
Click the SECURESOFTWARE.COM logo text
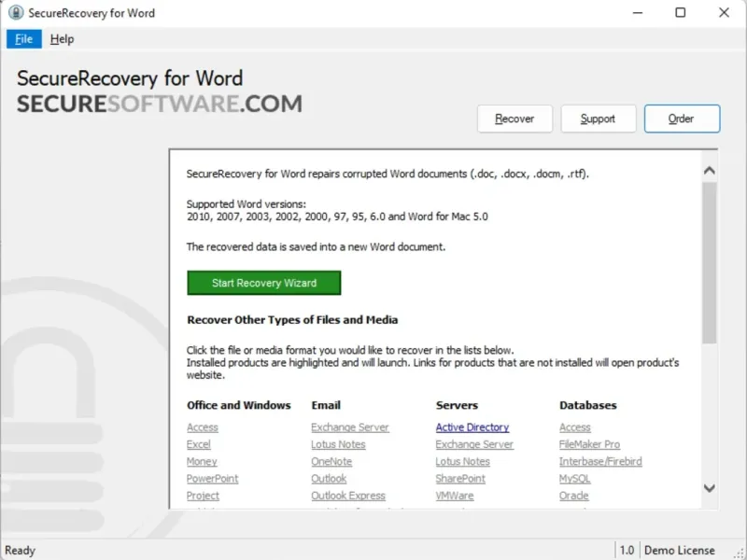[160, 104]
